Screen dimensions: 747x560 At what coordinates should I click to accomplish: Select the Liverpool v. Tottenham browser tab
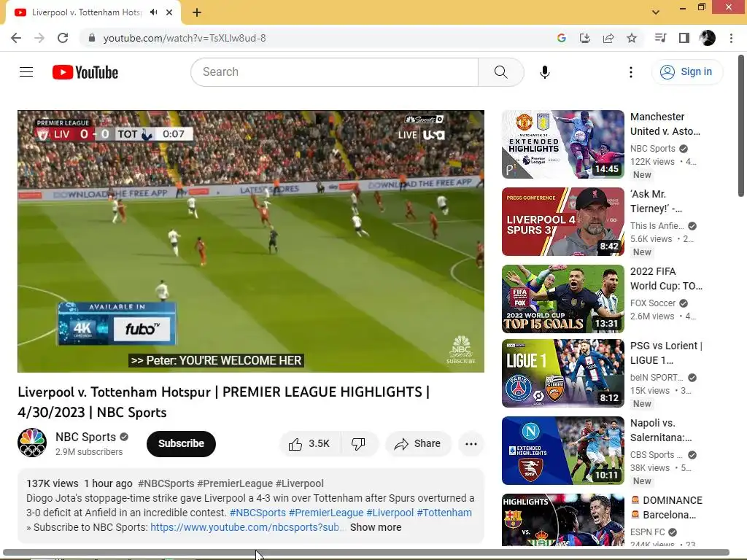pos(93,12)
